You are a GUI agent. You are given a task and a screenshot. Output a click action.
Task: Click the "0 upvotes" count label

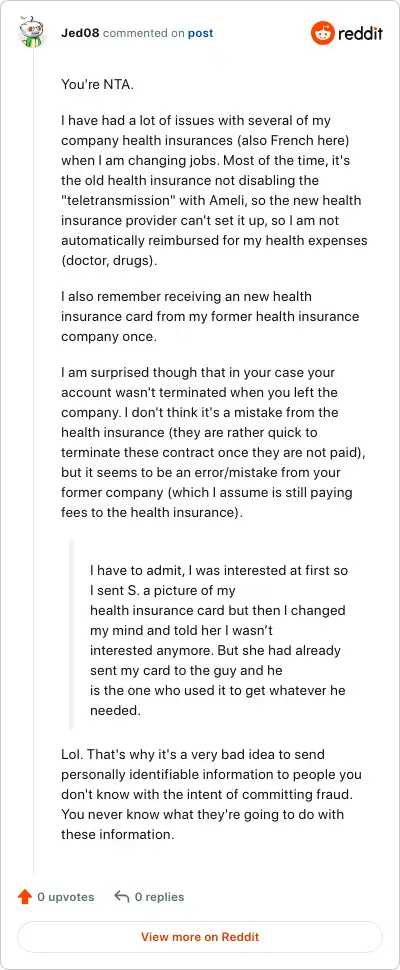(x=66, y=896)
